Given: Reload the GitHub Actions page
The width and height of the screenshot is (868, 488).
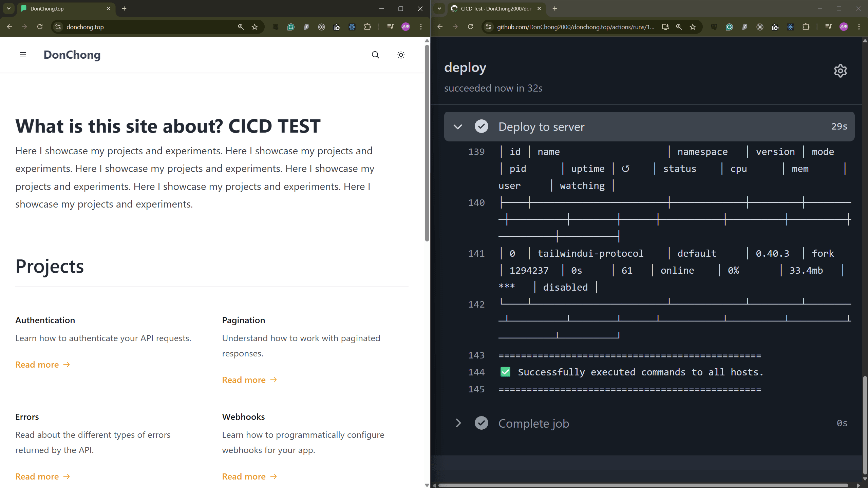Looking at the screenshot, I should point(470,27).
